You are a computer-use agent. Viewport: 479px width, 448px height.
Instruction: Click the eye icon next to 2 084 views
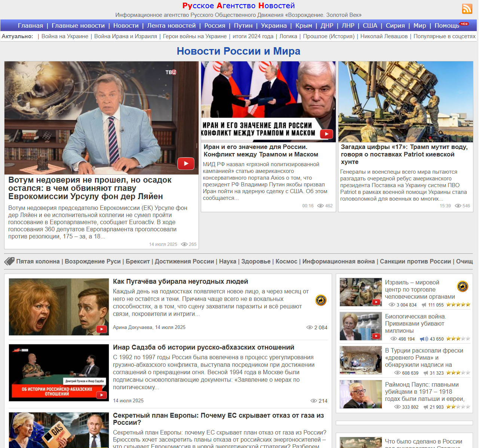tap(310, 327)
